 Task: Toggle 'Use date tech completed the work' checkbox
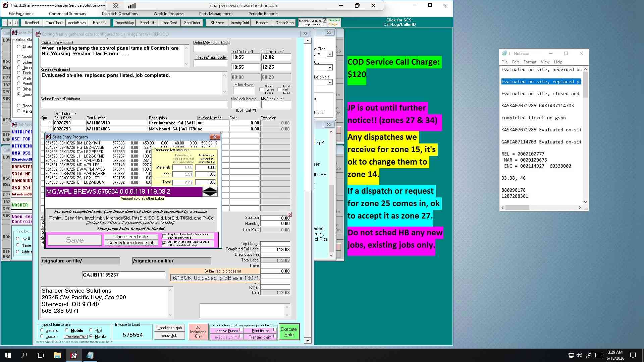tap(164, 243)
